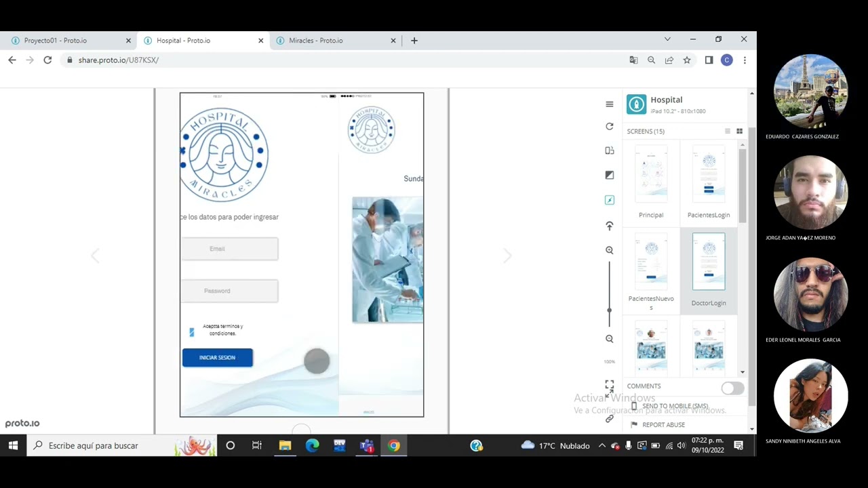Image resolution: width=868 pixels, height=488 pixels.
Task: Click the address bar URL
Action: pyautogui.click(x=119, y=60)
